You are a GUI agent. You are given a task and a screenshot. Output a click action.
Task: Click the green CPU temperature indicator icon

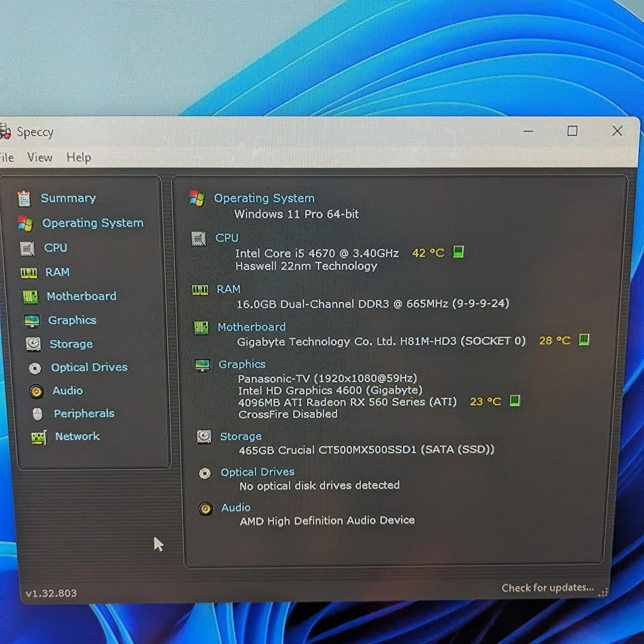(458, 252)
